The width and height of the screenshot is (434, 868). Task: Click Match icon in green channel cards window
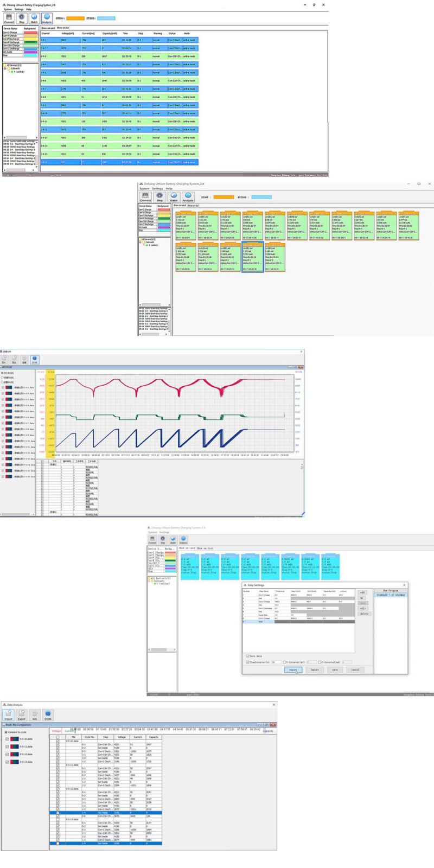pos(174,197)
